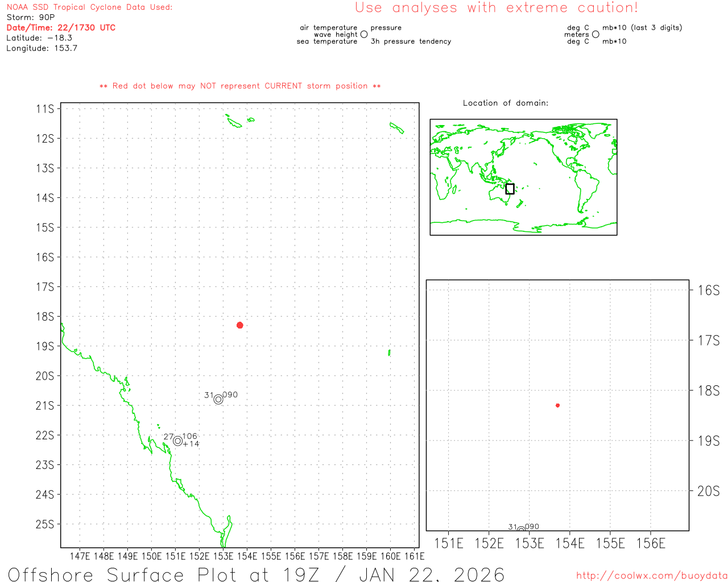
Task: Click 'Use analyses with extreme caution!' heading
Action: [497, 8]
